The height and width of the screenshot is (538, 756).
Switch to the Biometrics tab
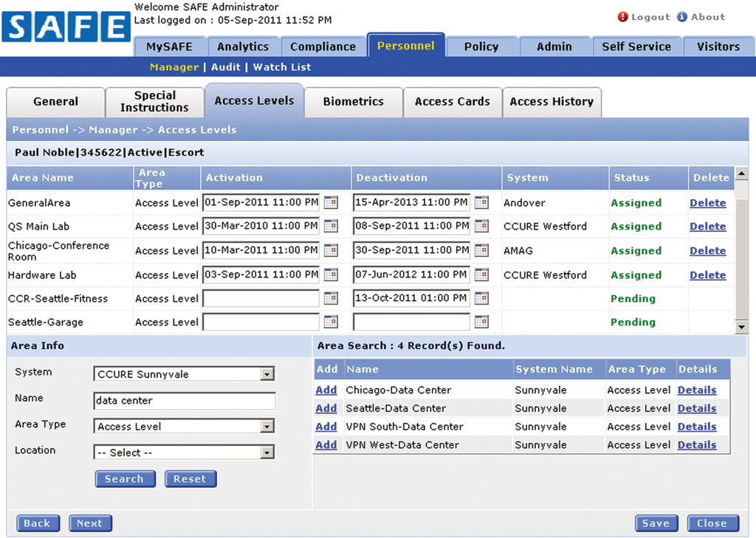(x=353, y=102)
